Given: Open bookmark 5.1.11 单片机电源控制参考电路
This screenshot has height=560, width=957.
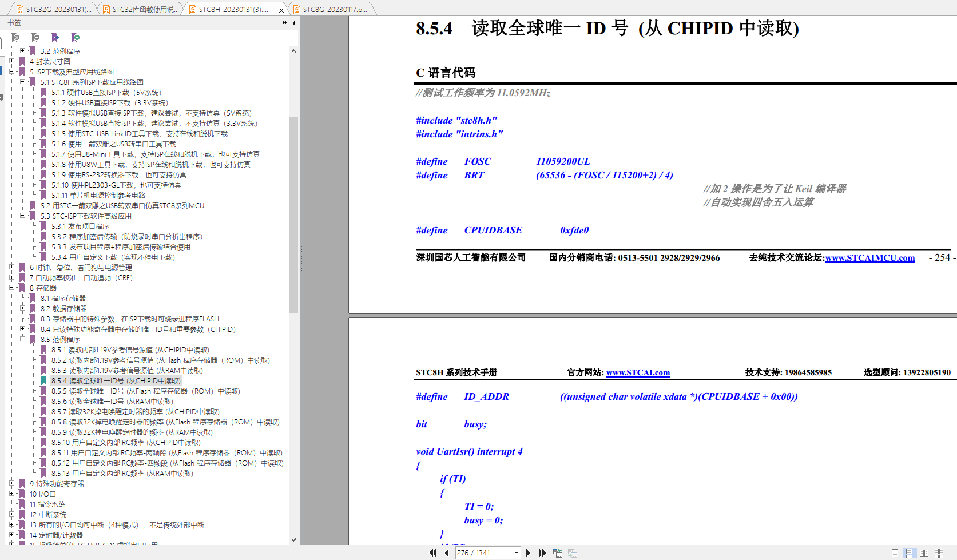Looking at the screenshot, I should pos(98,196).
